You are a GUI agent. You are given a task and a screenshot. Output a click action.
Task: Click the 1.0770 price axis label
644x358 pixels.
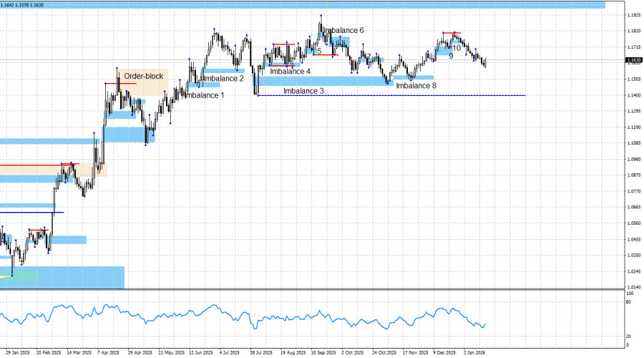tap(634, 192)
